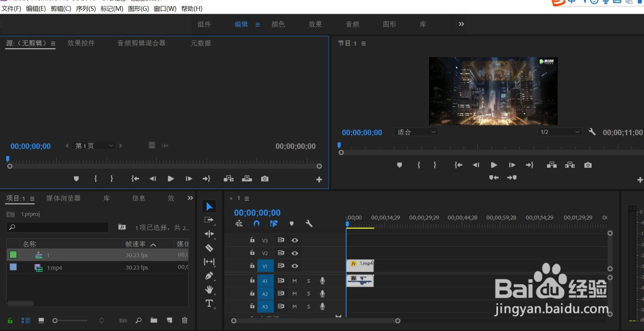Play in the Program monitor
Screen dimensions: 644x331
pos(494,165)
